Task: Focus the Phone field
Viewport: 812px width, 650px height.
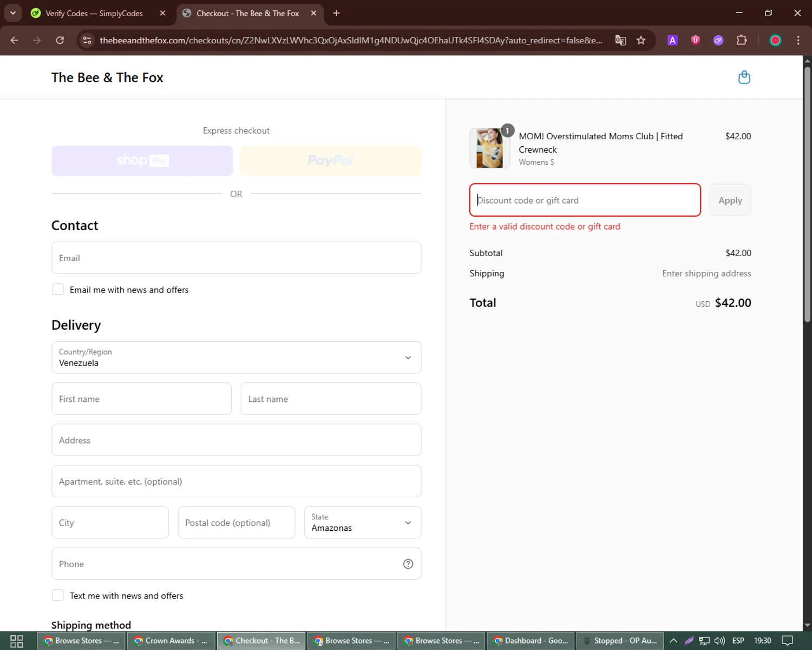Action: click(236, 564)
